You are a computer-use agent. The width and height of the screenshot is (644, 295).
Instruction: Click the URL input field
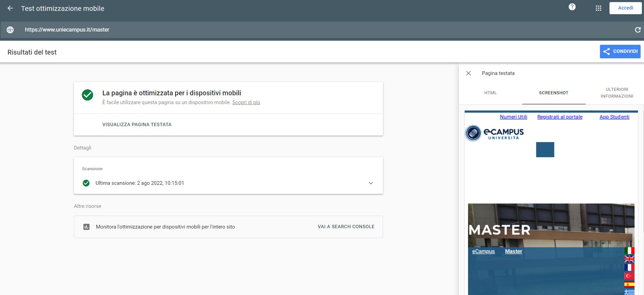[322, 30]
